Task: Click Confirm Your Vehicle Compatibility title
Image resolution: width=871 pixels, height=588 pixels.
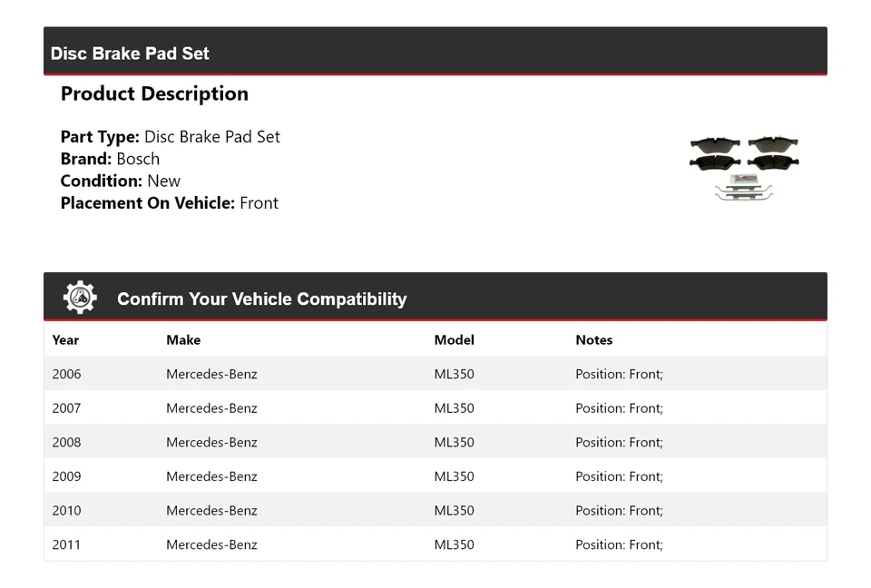Action: click(261, 299)
